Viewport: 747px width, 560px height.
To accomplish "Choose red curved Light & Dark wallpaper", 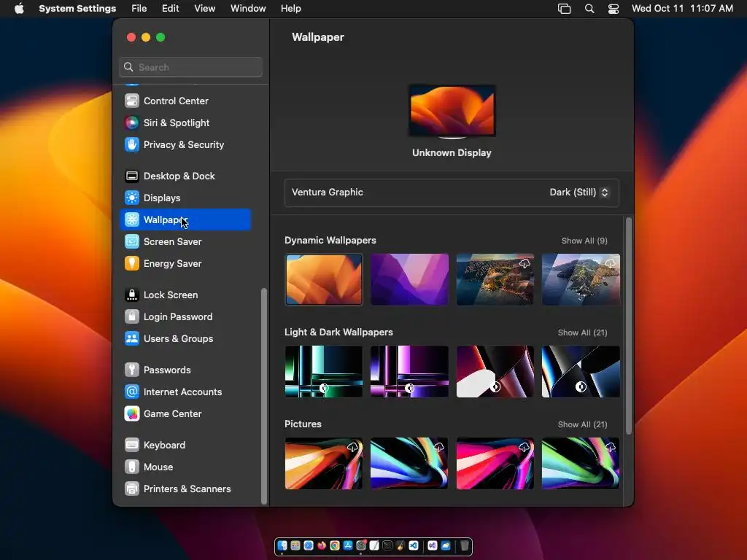I will 495,371.
